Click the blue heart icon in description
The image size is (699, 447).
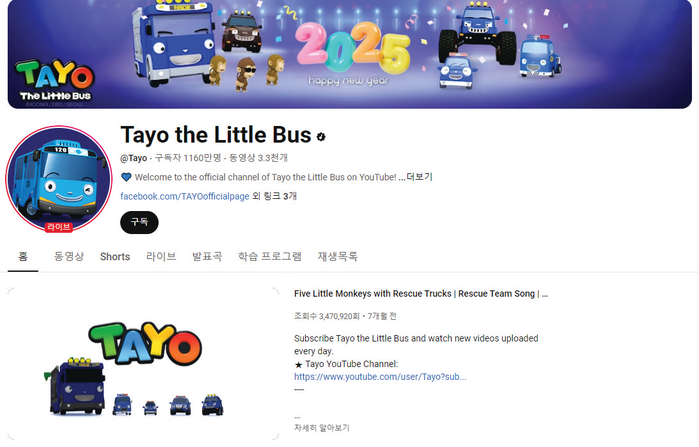(126, 177)
